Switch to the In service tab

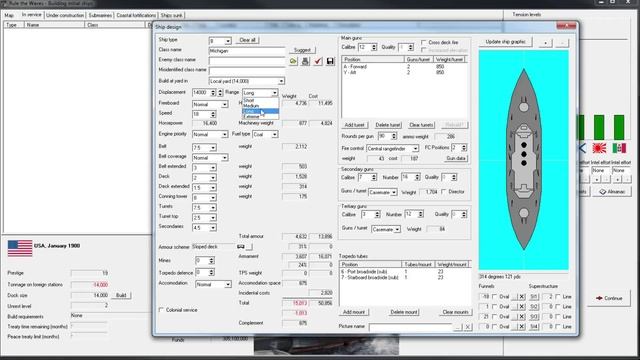[x=31, y=15]
